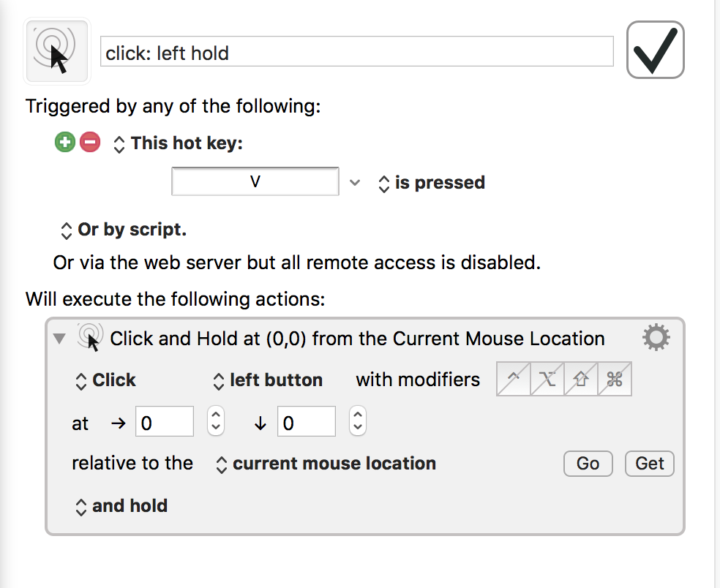Toggle the Command modifier key

click(x=615, y=380)
